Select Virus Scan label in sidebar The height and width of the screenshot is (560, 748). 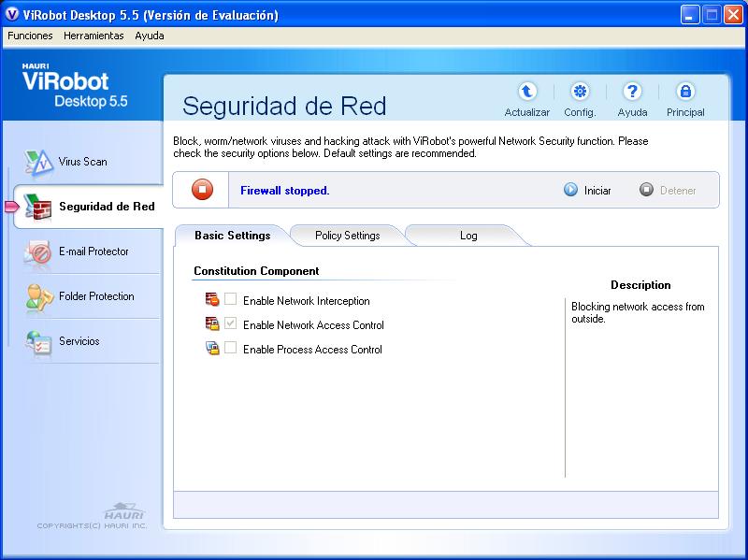[82, 162]
